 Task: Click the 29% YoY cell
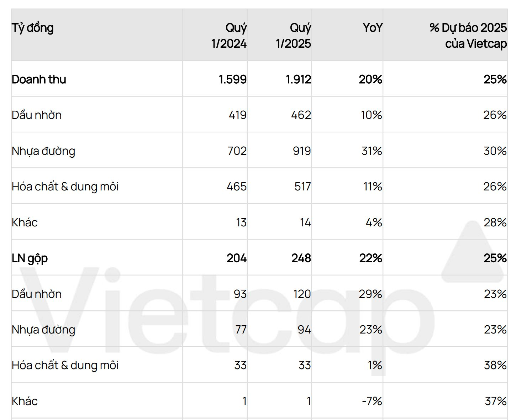pos(370,294)
